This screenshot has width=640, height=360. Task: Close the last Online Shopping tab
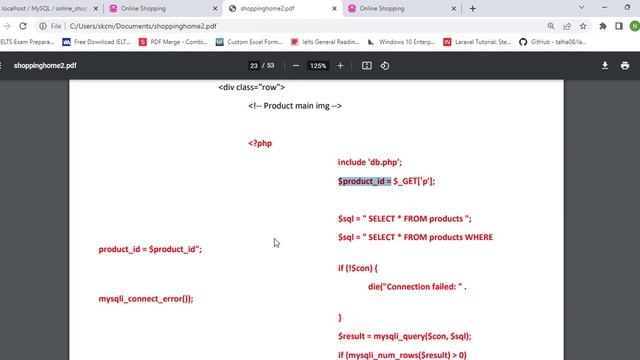453,9
